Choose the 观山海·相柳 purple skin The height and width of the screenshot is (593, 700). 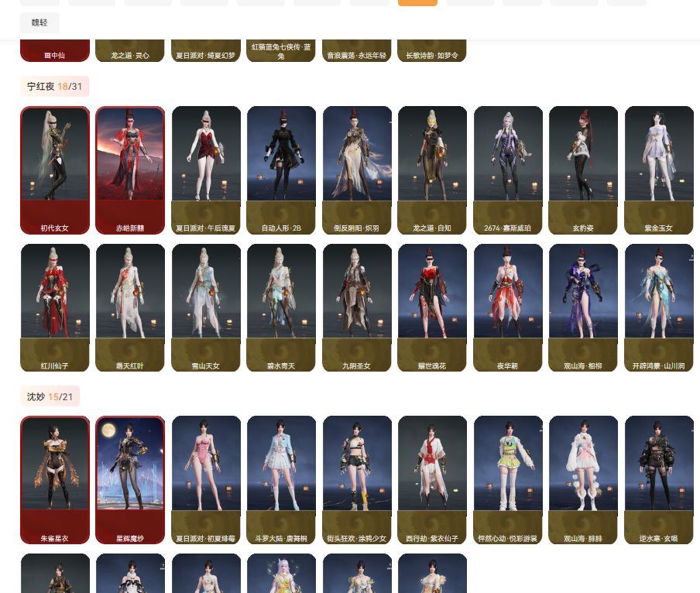coord(583,307)
